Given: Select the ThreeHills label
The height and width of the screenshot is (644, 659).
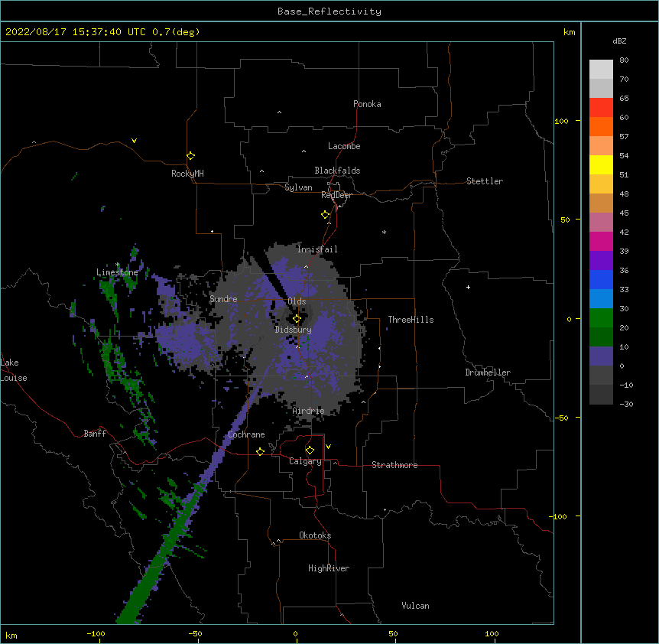Looking at the screenshot, I should tap(411, 320).
